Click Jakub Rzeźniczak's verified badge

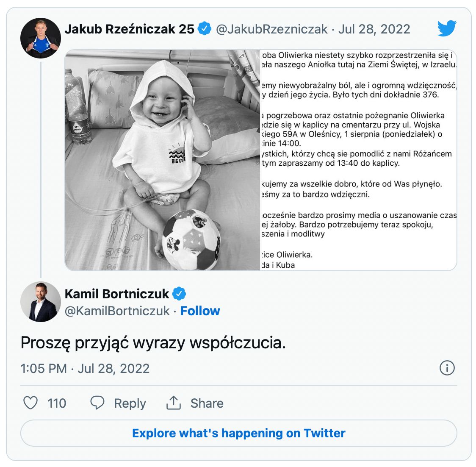(x=205, y=29)
